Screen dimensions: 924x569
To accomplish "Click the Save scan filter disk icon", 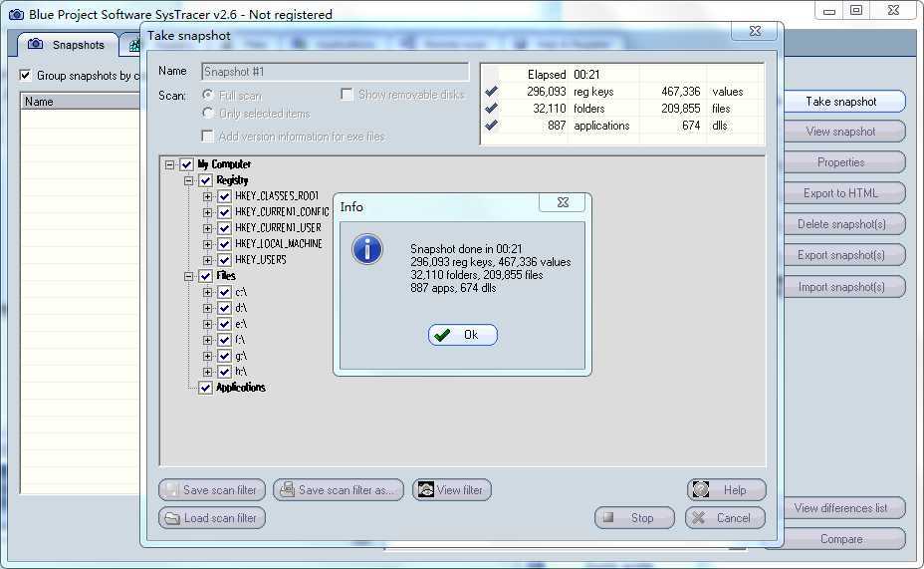I will [171, 490].
